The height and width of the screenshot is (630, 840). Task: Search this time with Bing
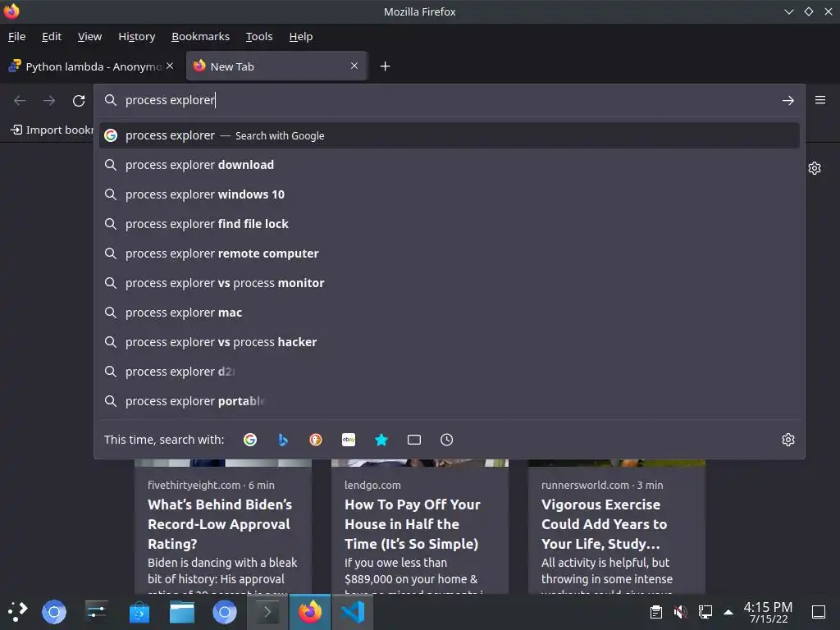click(283, 440)
